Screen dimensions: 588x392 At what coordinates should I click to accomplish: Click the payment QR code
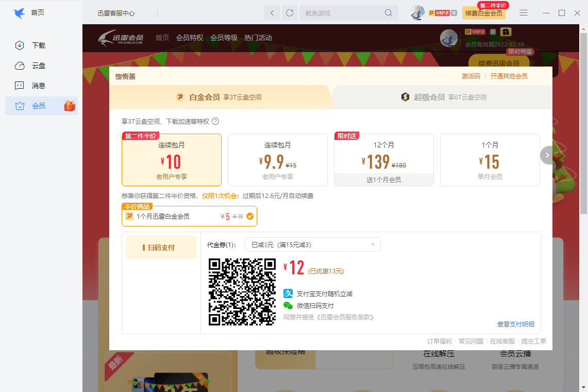(242, 292)
